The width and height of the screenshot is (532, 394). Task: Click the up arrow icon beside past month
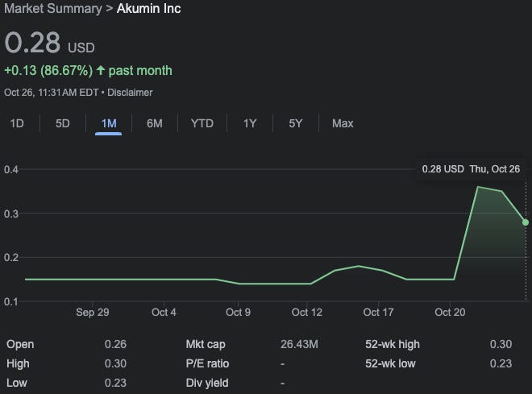(x=101, y=71)
